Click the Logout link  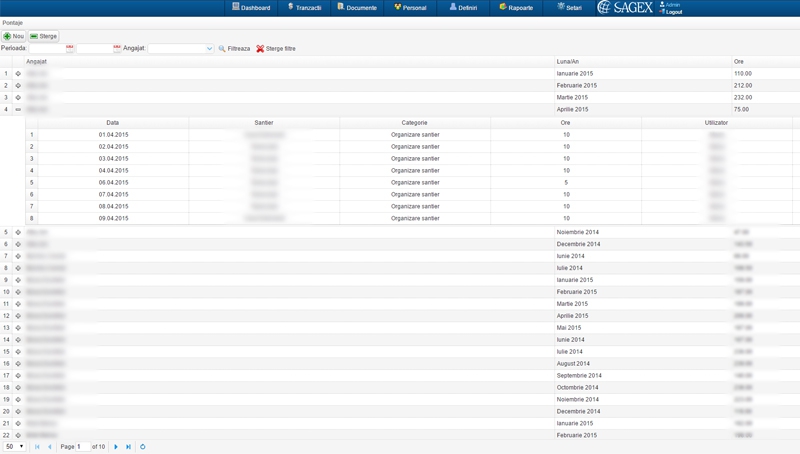pos(673,12)
